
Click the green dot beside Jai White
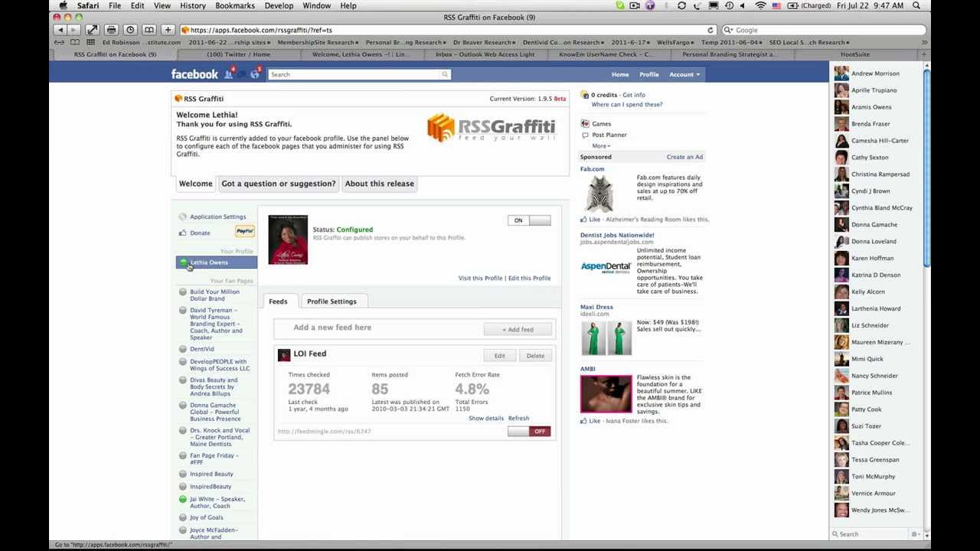click(x=182, y=499)
